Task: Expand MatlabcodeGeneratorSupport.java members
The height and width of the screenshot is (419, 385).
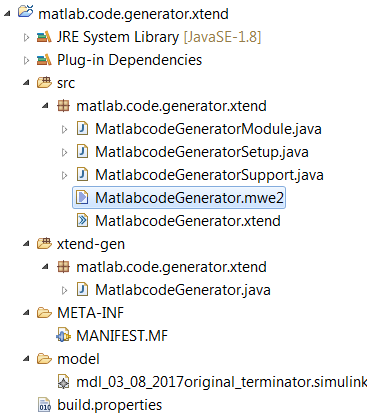Action: (x=65, y=175)
